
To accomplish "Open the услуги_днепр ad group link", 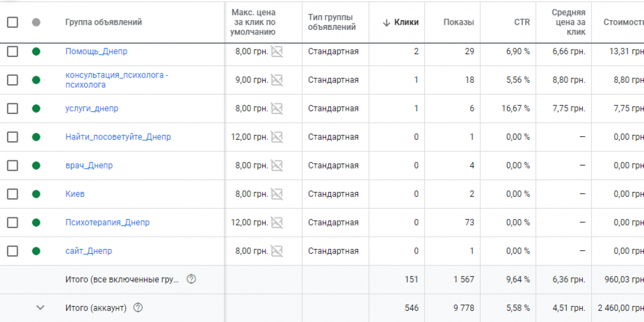I will (92, 109).
